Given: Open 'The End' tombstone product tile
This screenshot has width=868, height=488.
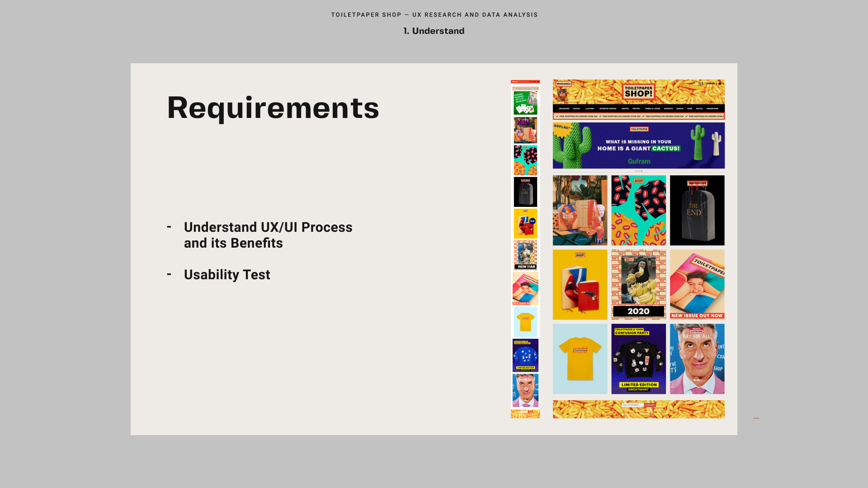Looking at the screenshot, I should click(x=697, y=211).
